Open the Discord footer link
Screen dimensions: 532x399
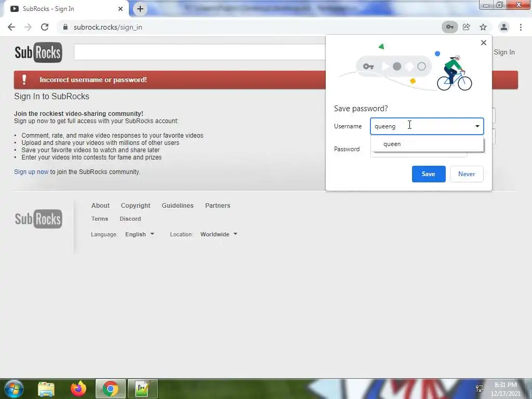point(130,219)
